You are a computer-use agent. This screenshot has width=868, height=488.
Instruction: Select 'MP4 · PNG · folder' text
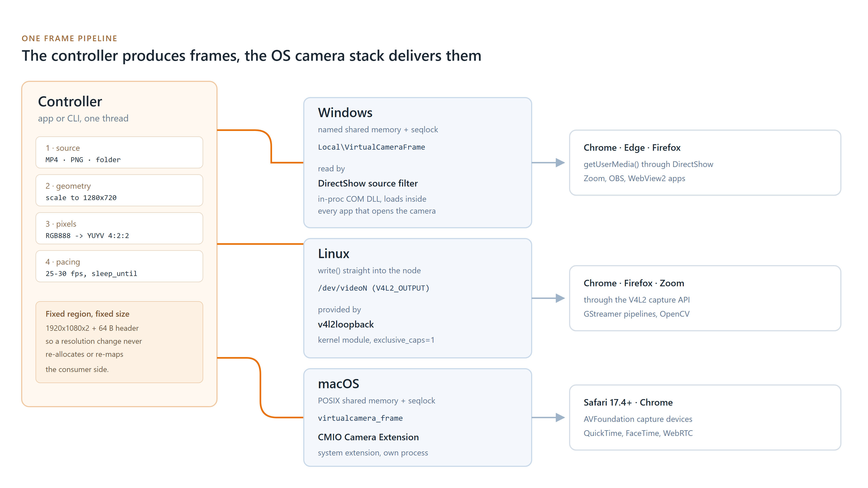[83, 160]
